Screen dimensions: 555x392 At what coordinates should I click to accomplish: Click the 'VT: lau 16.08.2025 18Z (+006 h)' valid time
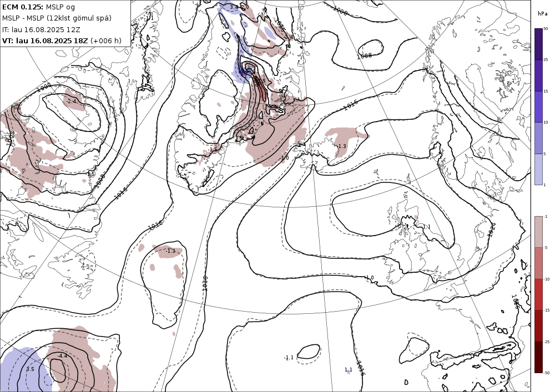(x=62, y=40)
